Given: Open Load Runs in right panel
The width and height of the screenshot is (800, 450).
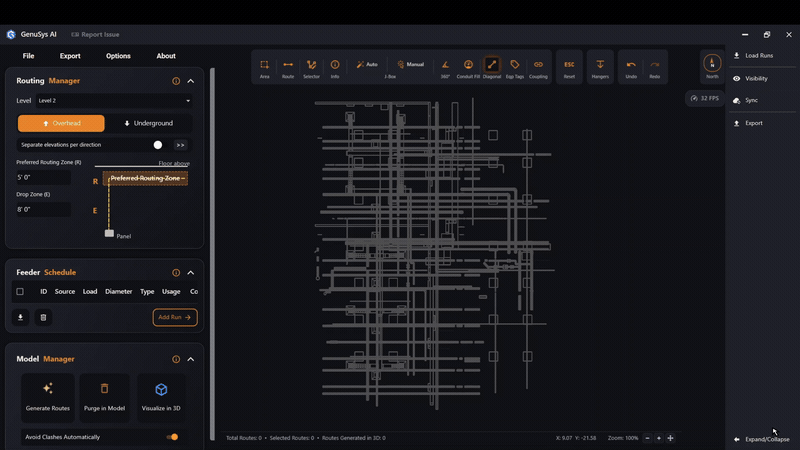Looking at the screenshot, I should click(753, 56).
